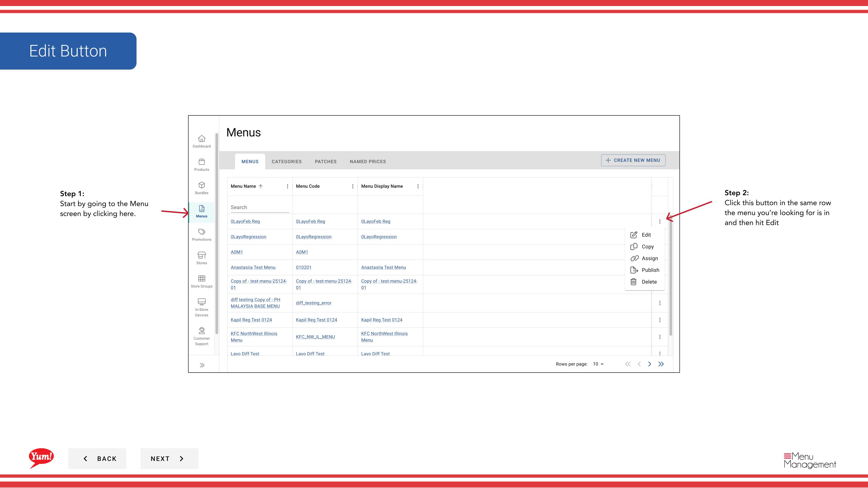Click the Assign link icon in context menu
The image size is (868, 488).
(634, 258)
